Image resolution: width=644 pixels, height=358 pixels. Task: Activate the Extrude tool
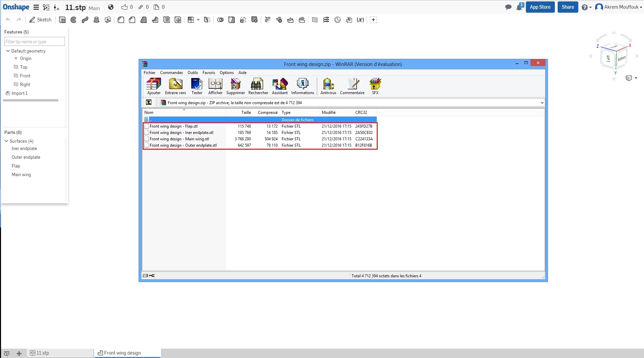(x=62, y=20)
